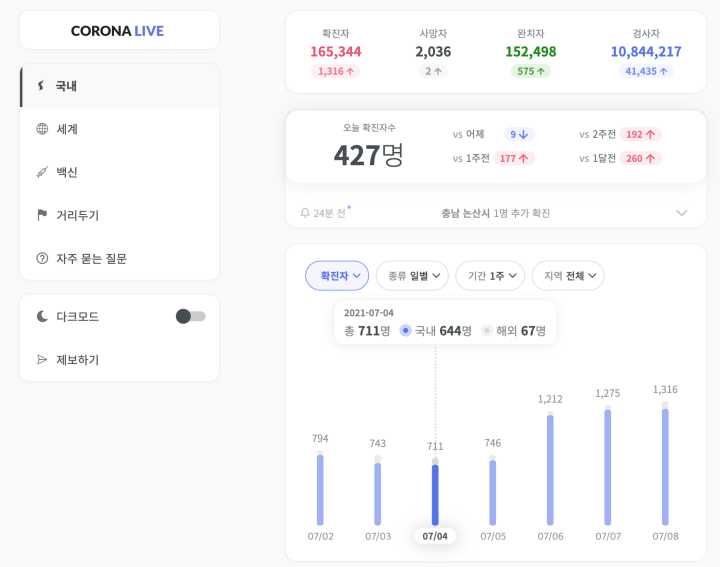Click the 2 사망자 increase badge

click(x=433, y=71)
